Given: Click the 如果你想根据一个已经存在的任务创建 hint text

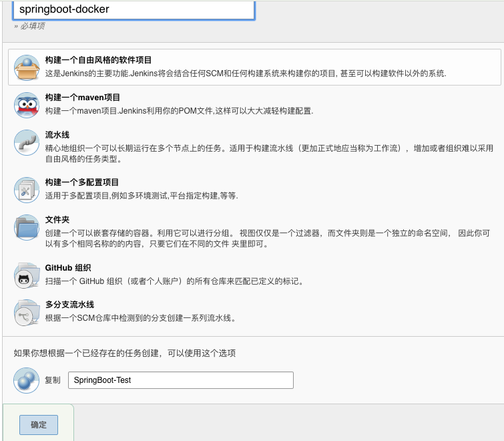Looking at the screenshot, I should [x=124, y=353].
